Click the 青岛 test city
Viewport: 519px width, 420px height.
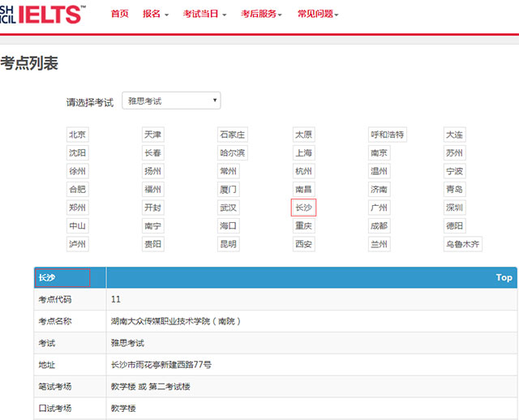pyautogui.click(x=454, y=189)
